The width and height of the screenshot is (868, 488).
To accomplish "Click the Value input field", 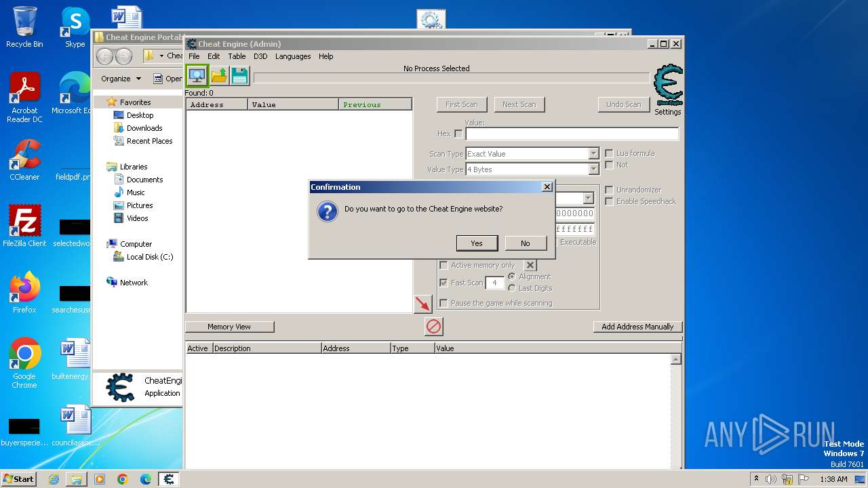I will (572, 134).
